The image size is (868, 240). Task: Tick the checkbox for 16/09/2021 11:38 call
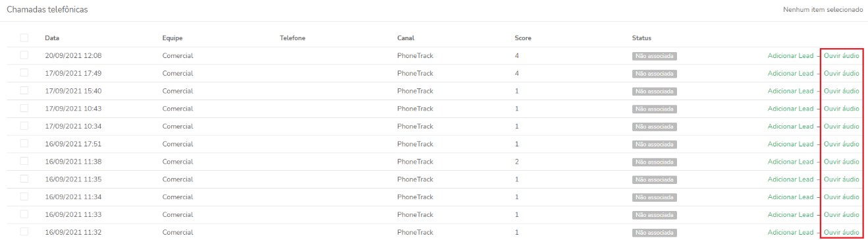coord(24,162)
